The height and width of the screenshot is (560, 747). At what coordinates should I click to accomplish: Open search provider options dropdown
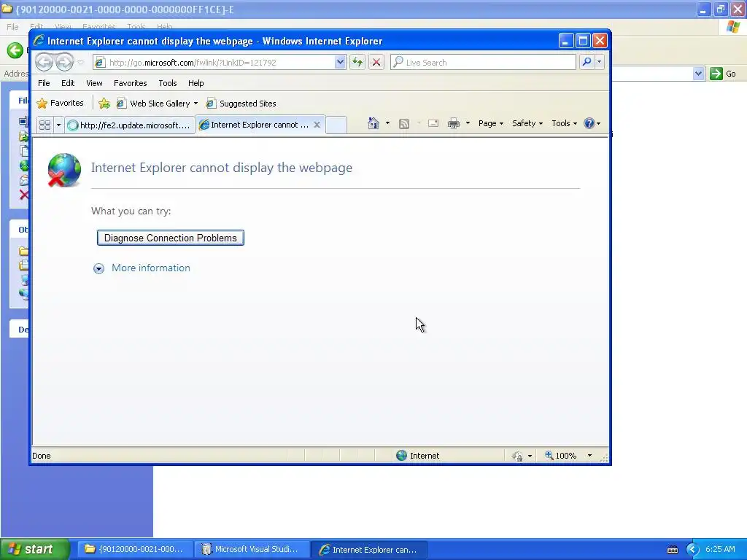point(600,63)
